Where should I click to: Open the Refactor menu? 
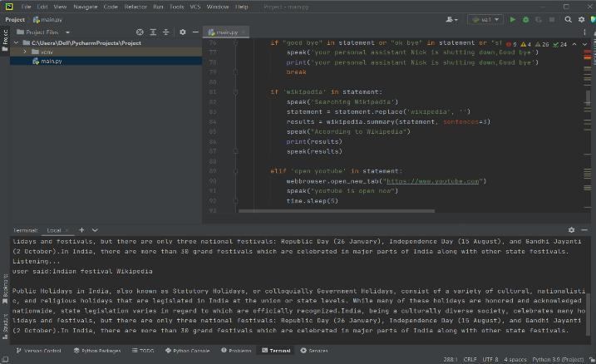135,6
